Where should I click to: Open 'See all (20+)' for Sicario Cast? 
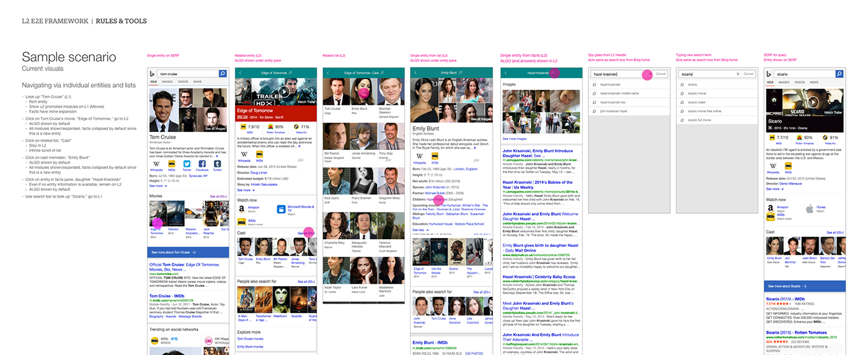coord(835,232)
